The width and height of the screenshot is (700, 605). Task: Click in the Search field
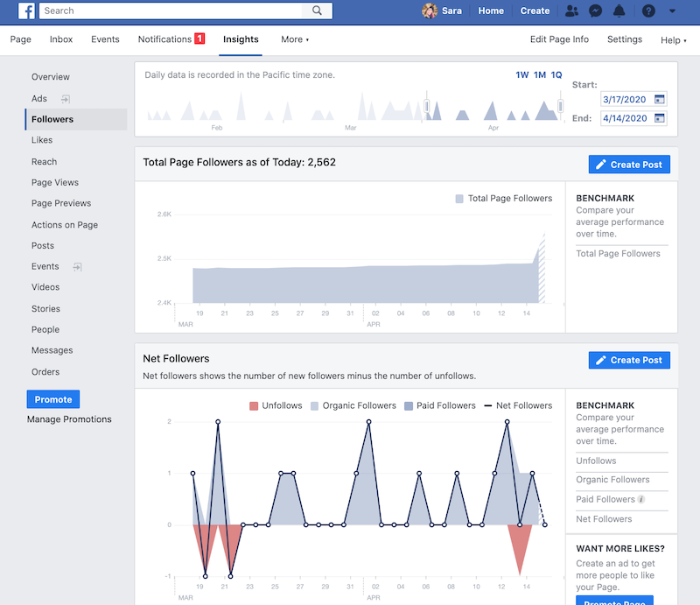(170, 11)
